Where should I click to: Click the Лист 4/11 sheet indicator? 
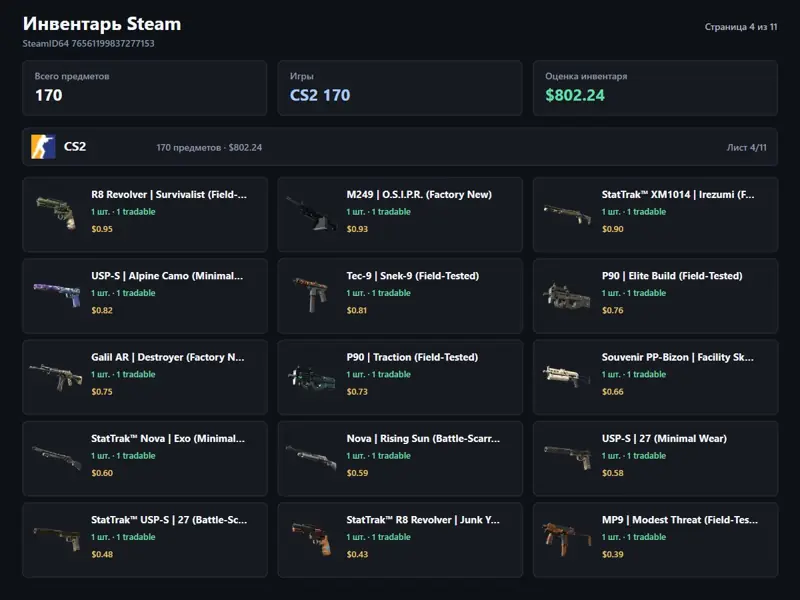click(x=746, y=147)
